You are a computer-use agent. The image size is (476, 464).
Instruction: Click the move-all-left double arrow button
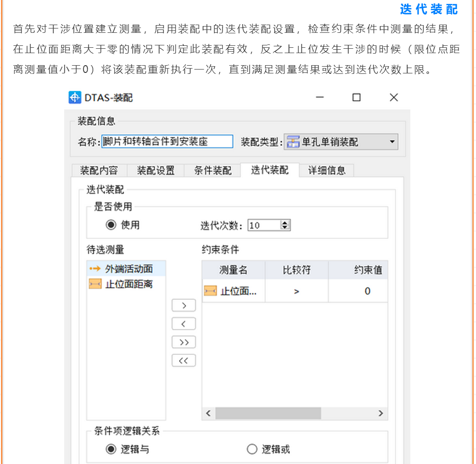click(183, 360)
